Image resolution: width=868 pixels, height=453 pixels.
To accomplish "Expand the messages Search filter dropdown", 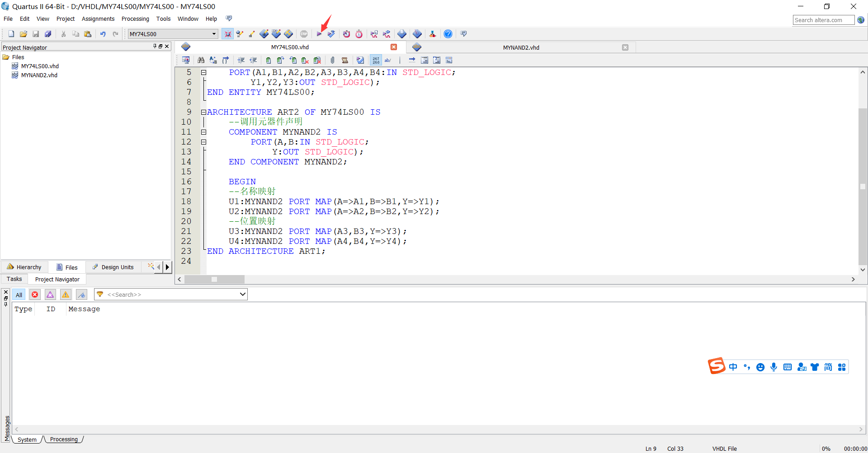I will [243, 294].
